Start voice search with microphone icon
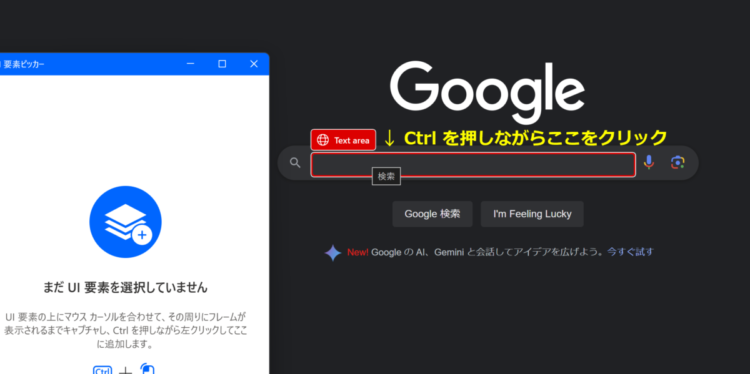Image resolution: width=750 pixels, height=374 pixels. (x=649, y=163)
